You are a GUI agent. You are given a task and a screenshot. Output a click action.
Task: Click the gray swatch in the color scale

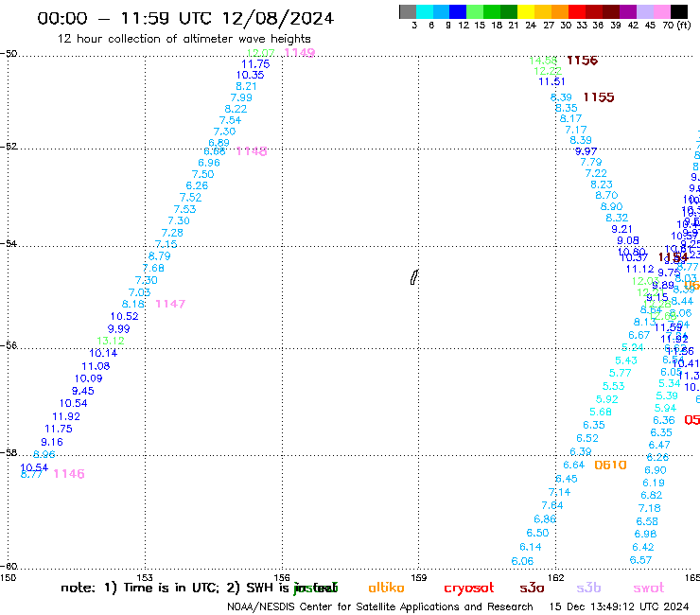pyautogui.click(x=408, y=11)
